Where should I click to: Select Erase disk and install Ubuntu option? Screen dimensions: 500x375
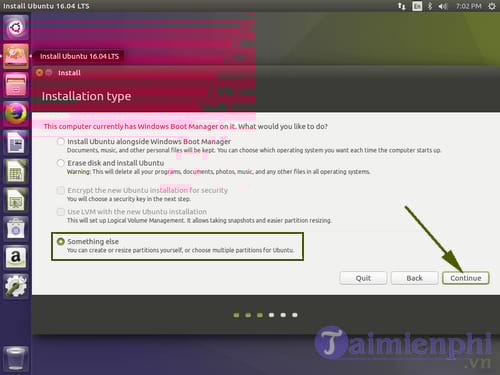click(60, 163)
